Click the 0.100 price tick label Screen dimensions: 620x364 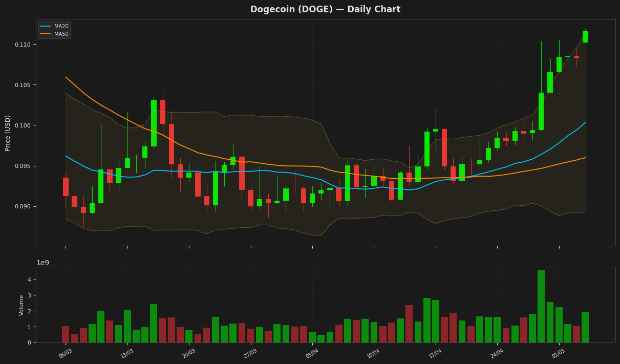coord(23,125)
